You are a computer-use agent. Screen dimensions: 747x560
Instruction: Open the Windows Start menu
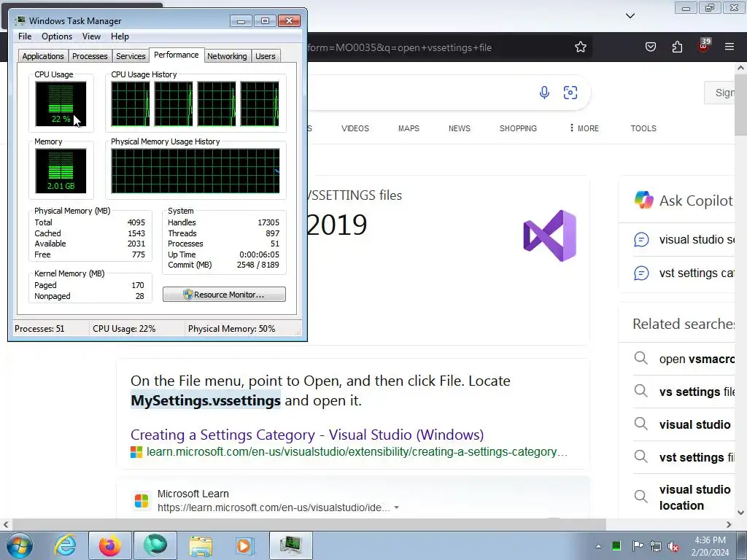(20, 545)
